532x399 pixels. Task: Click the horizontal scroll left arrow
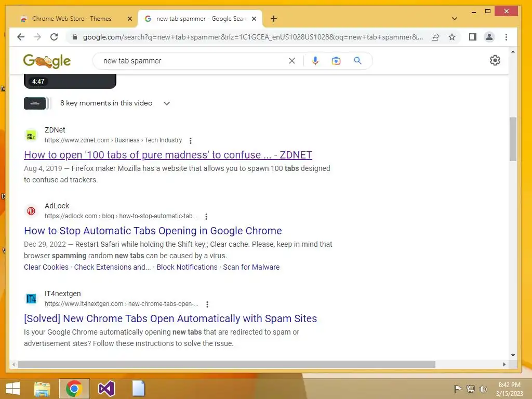tap(13, 364)
